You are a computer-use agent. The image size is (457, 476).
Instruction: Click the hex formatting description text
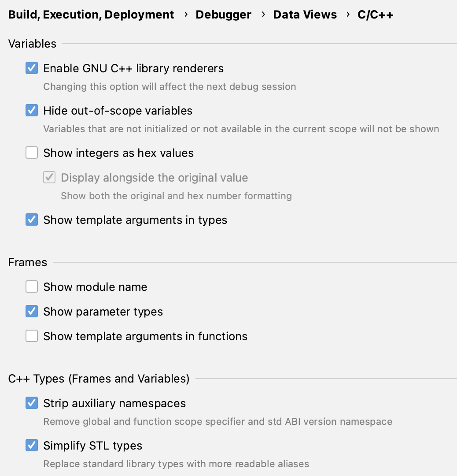pyautogui.click(x=176, y=196)
